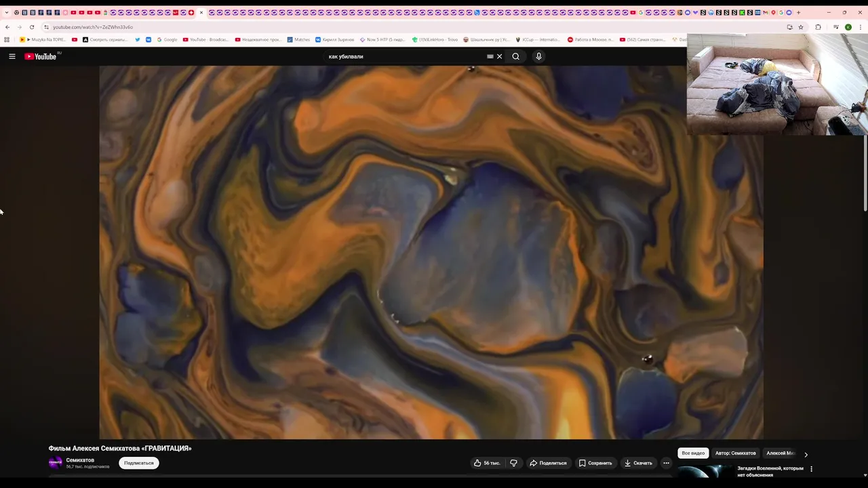The height and width of the screenshot is (488, 868).
Task: Open the YouTube guide hamburger menu
Action: click(x=12, y=56)
